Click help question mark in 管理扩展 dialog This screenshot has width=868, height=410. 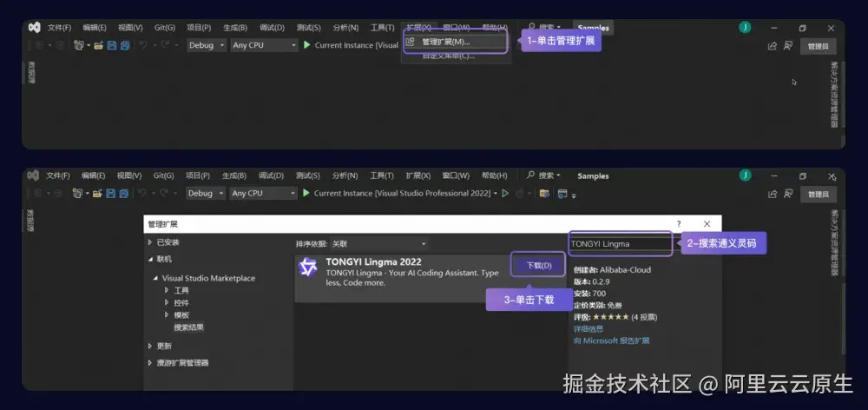click(x=680, y=224)
